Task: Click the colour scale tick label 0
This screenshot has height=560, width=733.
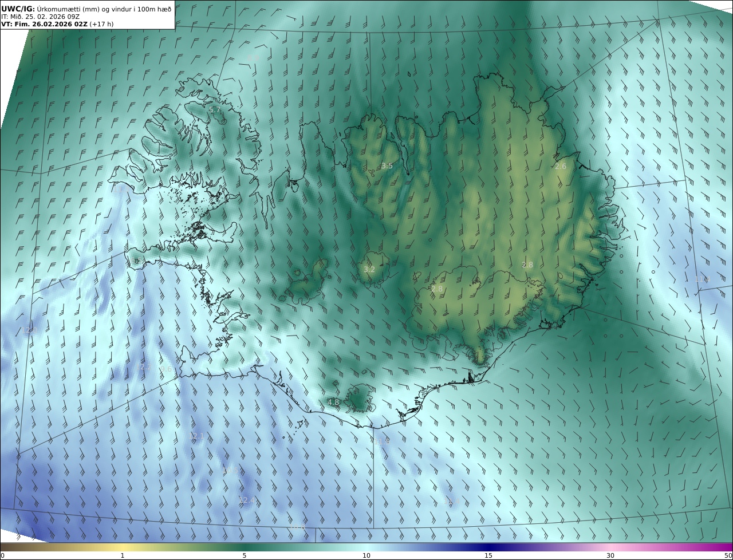Action: [x=2, y=555]
